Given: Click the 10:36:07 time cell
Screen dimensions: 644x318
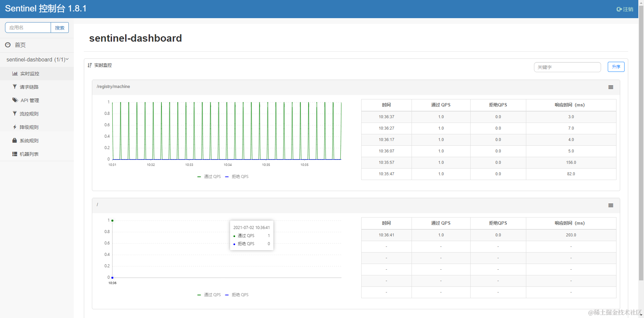Looking at the screenshot, I should click(386, 151).
